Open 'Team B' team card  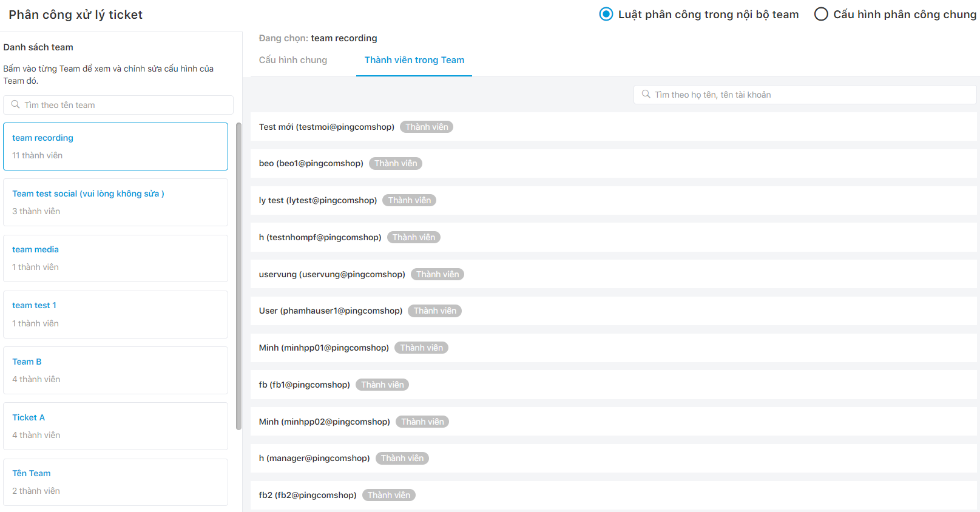(x=115, y=370)
